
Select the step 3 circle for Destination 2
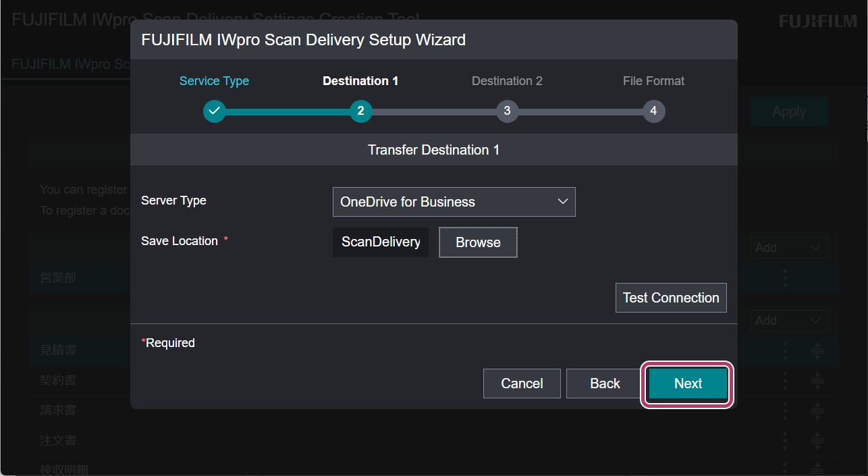[507, 111]
